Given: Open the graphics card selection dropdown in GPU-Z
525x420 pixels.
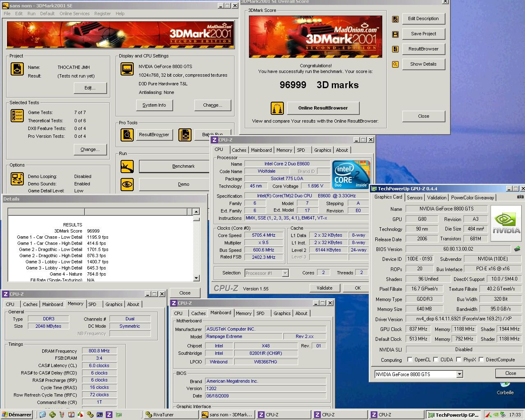Looking at the screenshot, I should [459, 374].
